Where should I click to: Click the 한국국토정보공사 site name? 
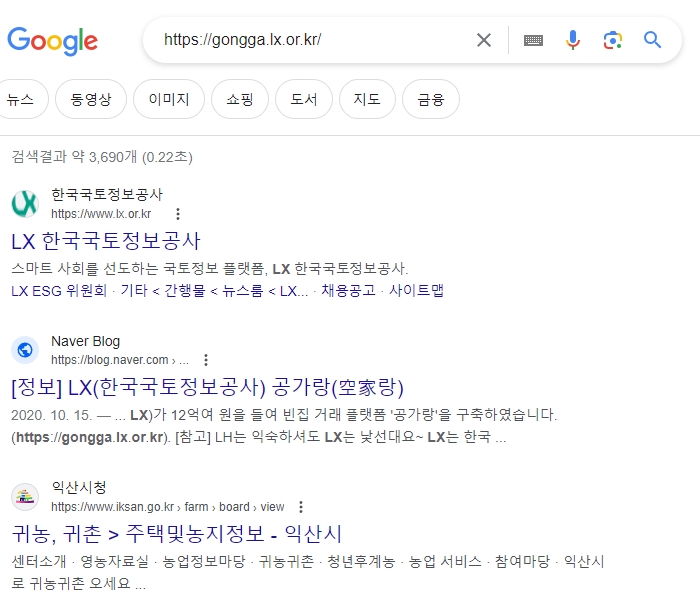pos(107,194)
